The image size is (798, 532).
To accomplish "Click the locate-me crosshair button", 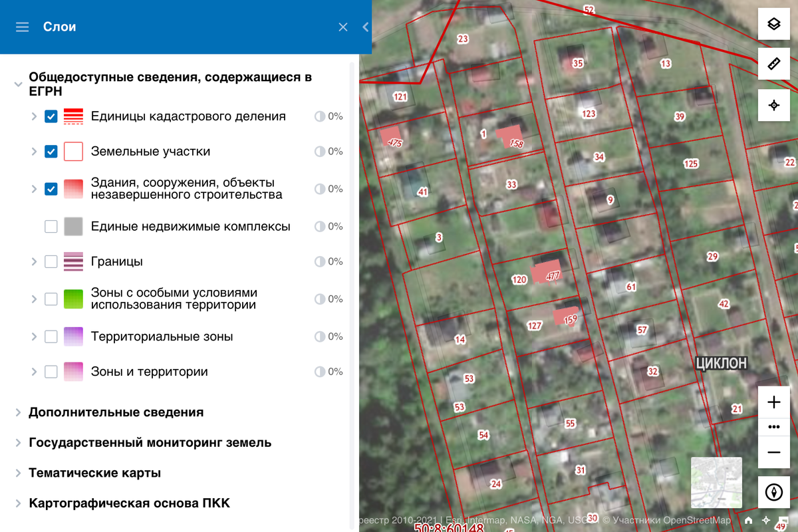I will tap(773, 105).
